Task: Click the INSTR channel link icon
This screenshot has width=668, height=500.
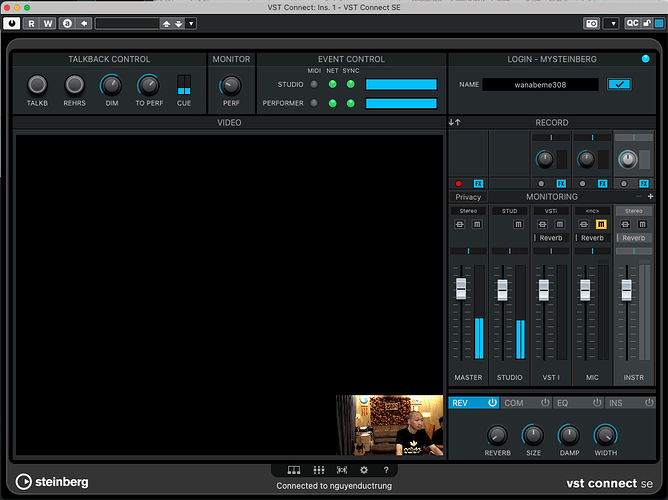Action: click(x=625, y=224)
